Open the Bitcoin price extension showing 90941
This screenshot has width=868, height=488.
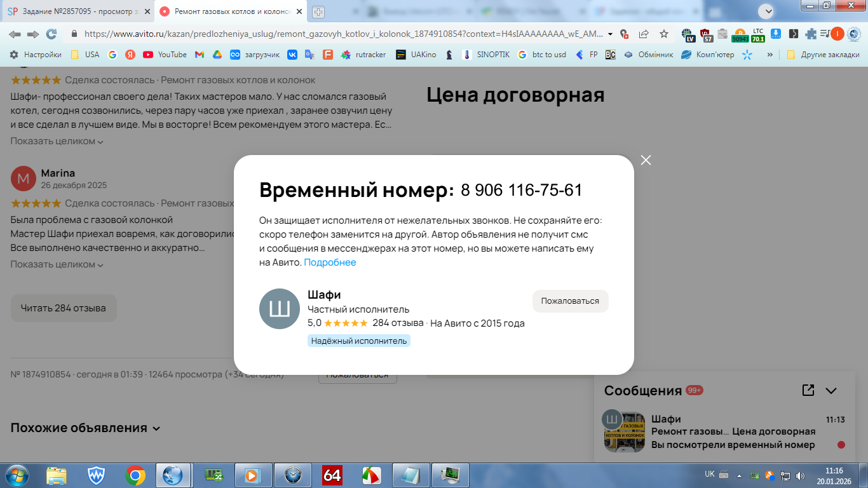740,35
